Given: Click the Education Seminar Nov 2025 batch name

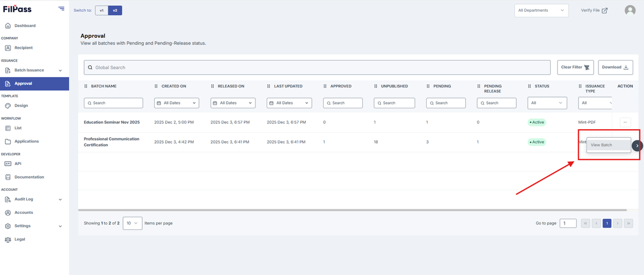Looking at the screenshot, I should click(x=112, y=122).
